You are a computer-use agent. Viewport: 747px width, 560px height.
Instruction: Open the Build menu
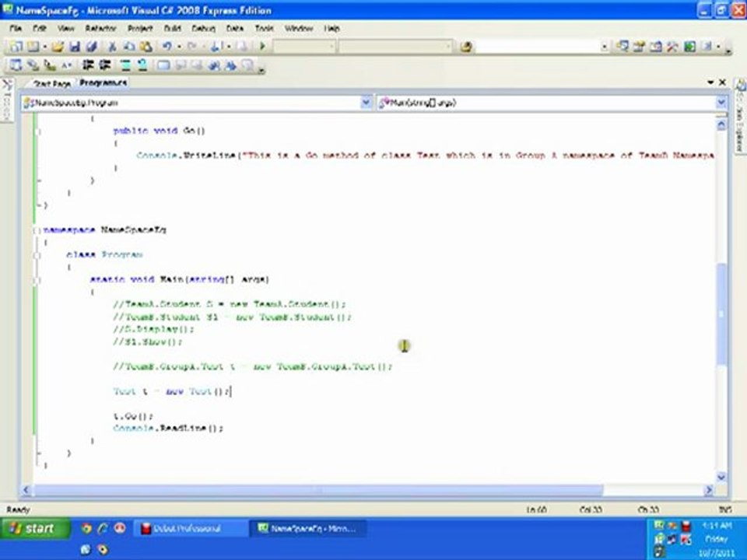tap(173, 29)
